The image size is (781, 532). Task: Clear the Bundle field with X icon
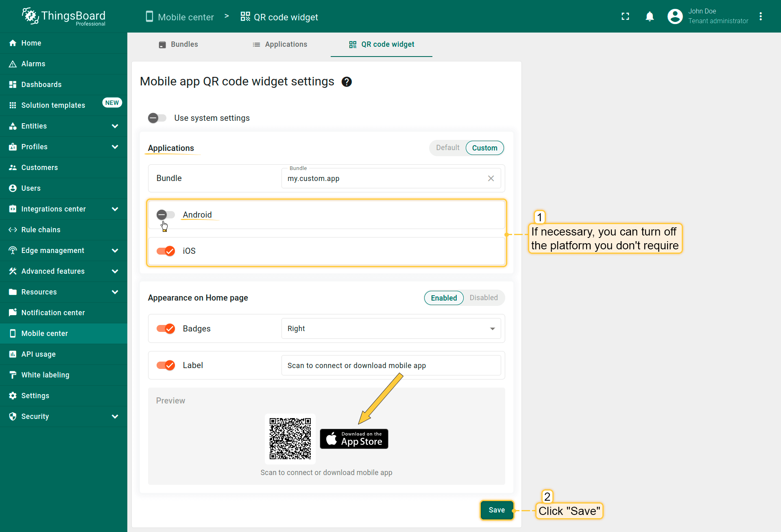[491, 179]
